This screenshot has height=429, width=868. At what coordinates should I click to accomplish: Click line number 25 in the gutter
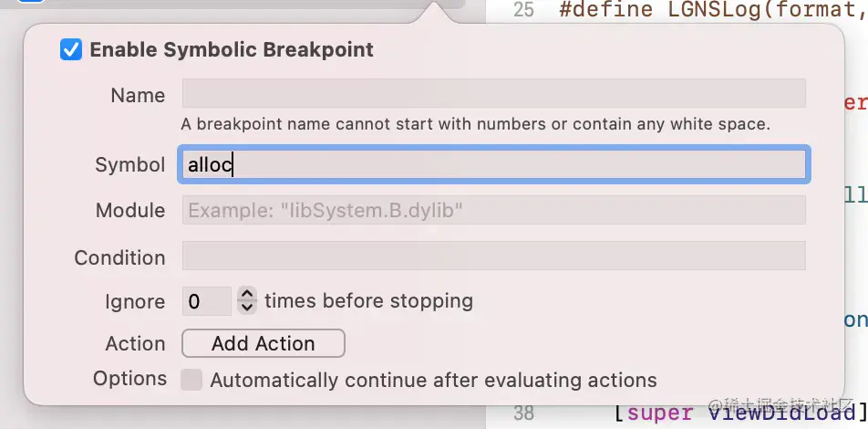(523, 11)
